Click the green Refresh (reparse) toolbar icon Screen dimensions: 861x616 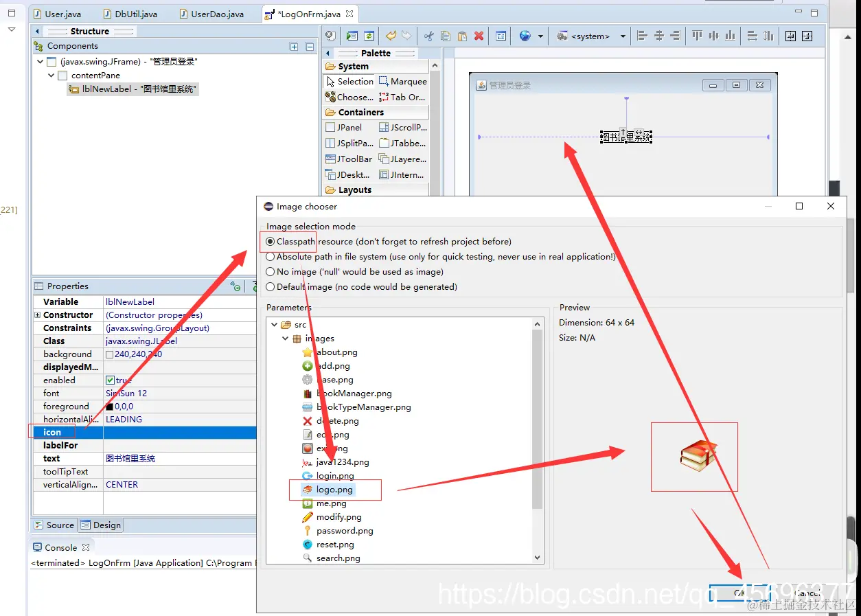369,36
